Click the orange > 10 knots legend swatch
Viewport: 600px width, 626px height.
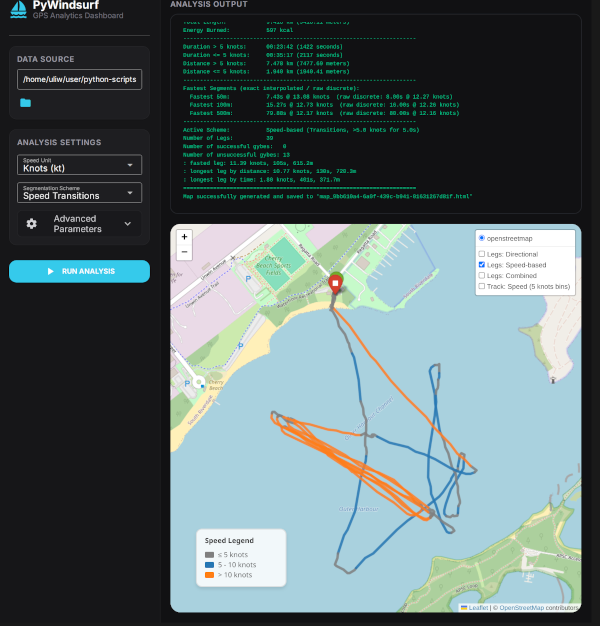tap(210, 575)
